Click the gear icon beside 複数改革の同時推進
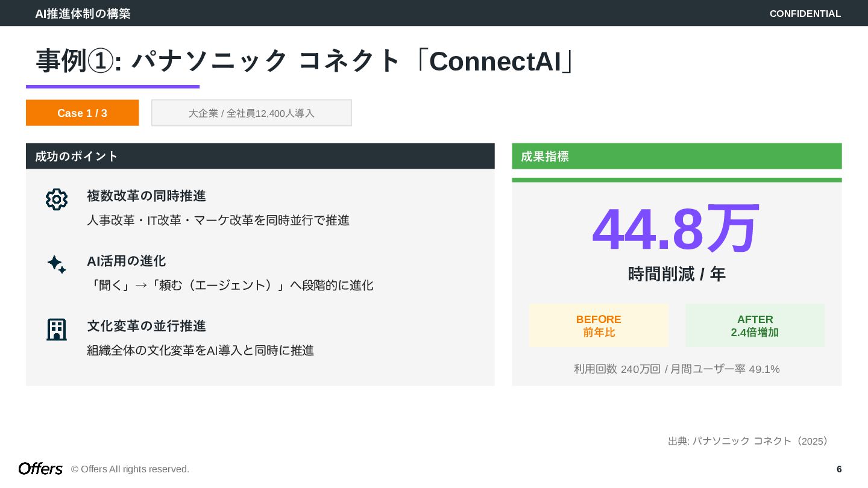 coord(57,199)
